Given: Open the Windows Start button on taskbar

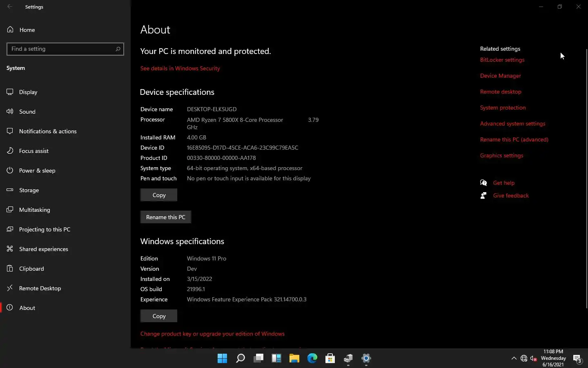Looking at the screenshot, I should click(x=223, y=359).
